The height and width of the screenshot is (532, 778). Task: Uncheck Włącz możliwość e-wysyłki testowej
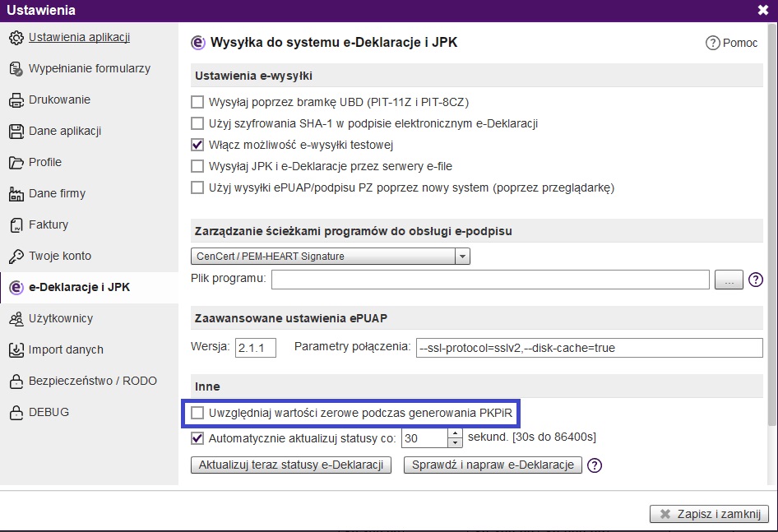click(x=197, y=145)
